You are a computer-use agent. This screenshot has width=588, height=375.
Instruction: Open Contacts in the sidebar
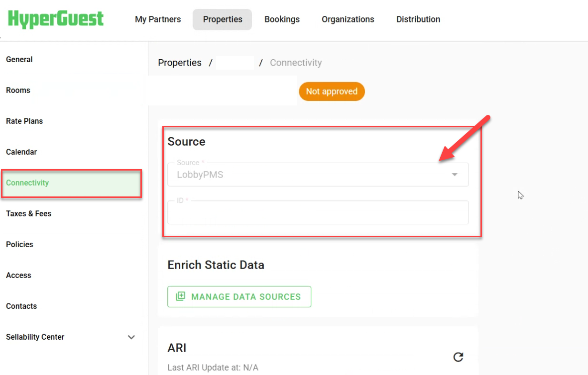(21, 306)
